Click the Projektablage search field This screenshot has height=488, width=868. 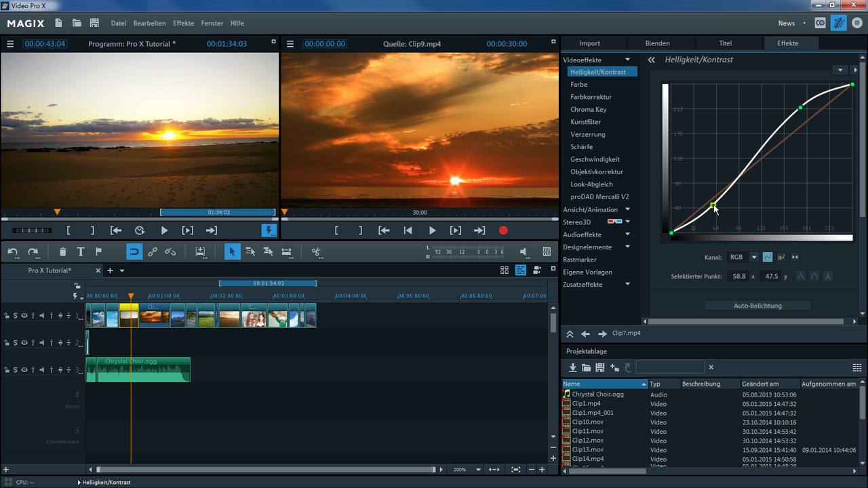670,367
